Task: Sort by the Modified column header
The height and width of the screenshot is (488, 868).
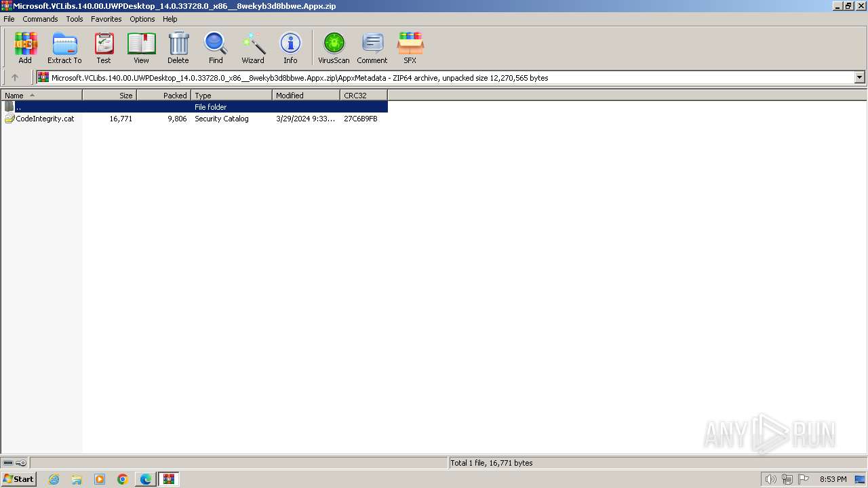Action: (306, 96)
